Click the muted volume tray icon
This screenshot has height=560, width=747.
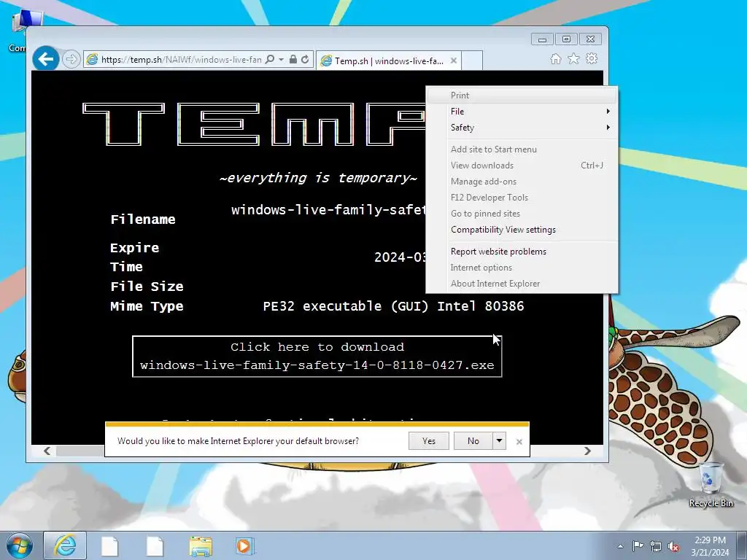point(673,547)
